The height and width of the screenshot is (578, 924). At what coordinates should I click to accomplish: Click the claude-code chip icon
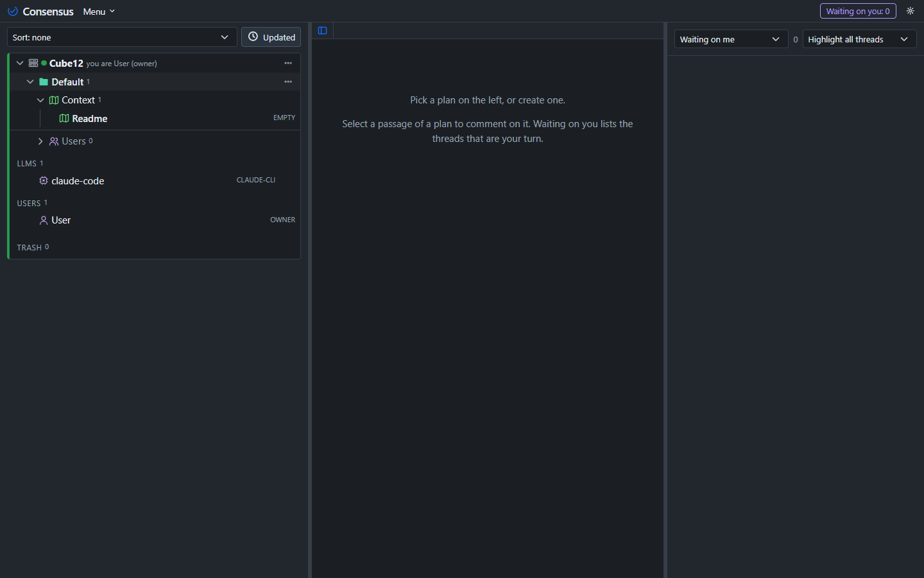click(44, 180)
